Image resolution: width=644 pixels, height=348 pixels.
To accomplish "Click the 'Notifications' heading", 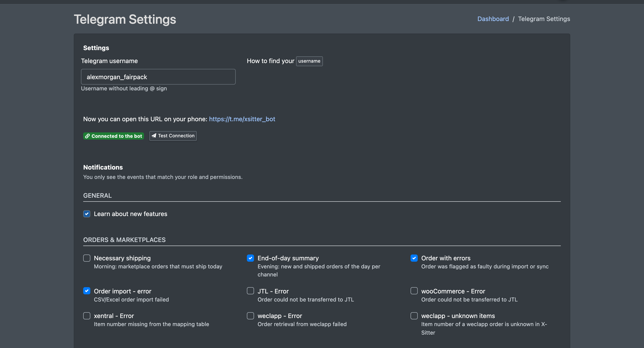I will coord(103,167).
